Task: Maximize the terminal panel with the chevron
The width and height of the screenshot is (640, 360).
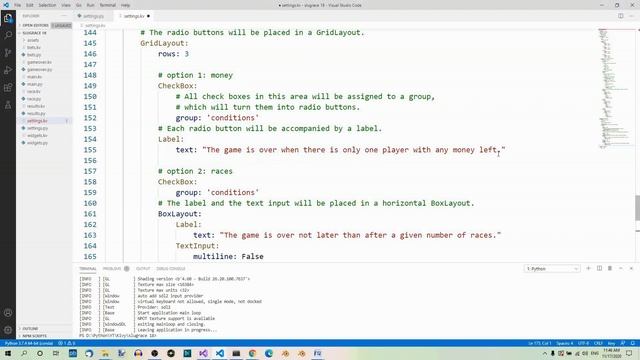Action: 620,268
